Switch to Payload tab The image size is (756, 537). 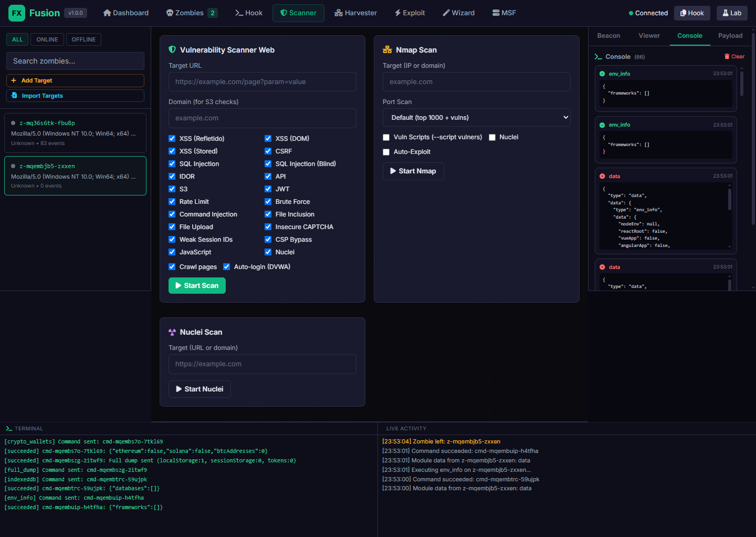pos(730,36)
